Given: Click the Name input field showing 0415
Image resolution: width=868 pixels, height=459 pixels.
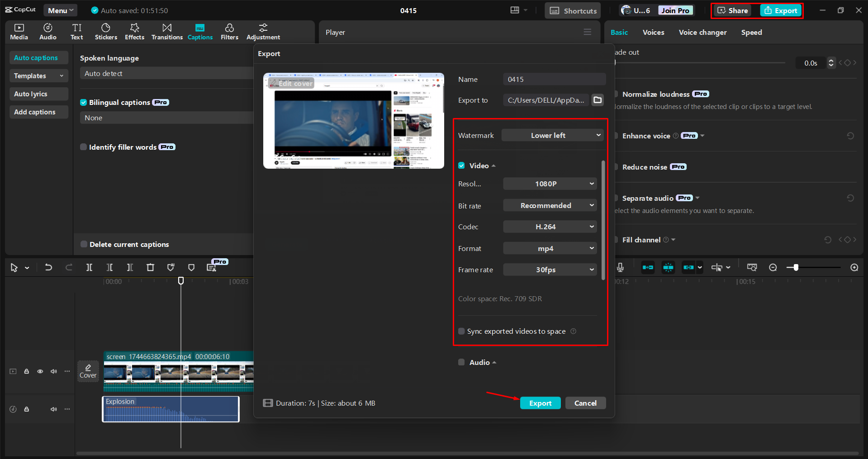Looking at the screenshot, I should click(554, 79).
